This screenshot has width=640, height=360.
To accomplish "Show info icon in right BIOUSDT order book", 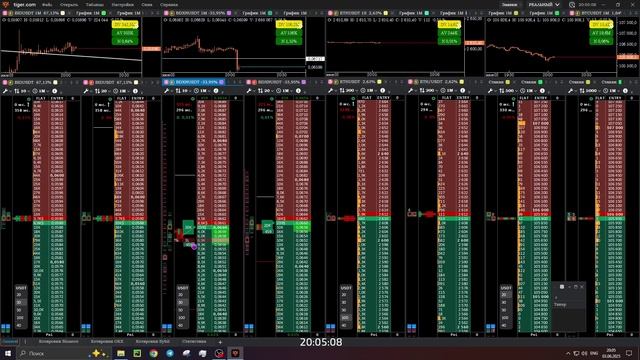I will coord(135,91).
